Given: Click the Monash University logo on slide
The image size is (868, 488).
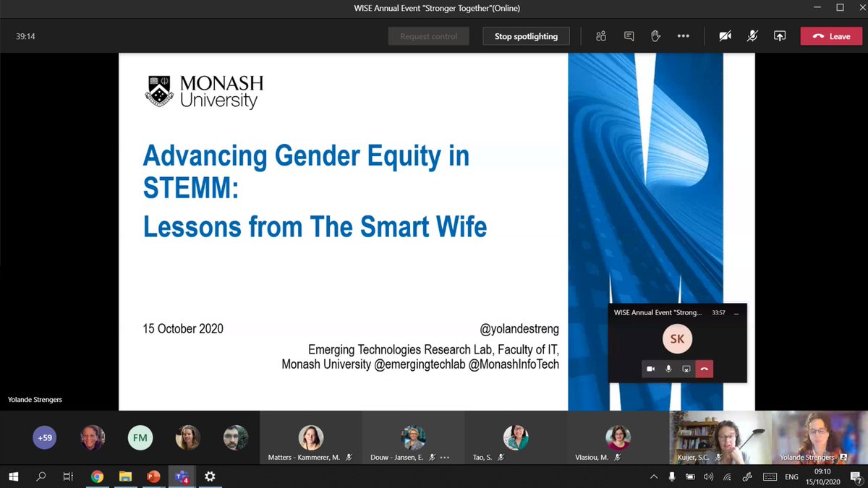Looking at the screenshot, I should (204, 92).
